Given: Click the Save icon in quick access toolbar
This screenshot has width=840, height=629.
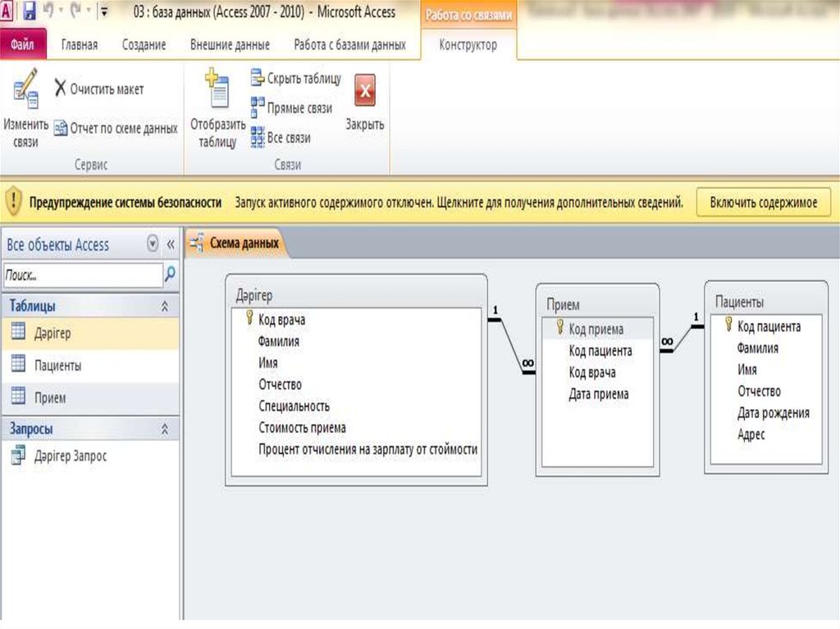Looking at the screenshot, I should (30, 12).
